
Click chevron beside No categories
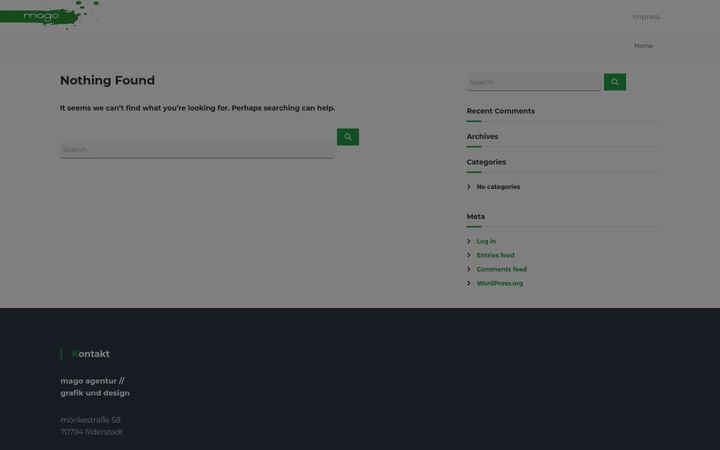[x=469, y=186]
